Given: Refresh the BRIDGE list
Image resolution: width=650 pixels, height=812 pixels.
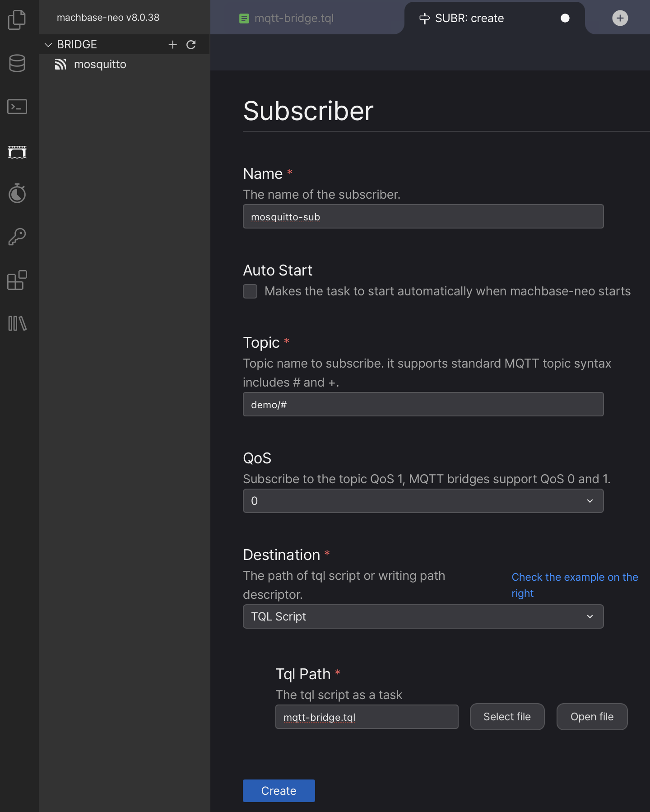Looking at the screenshot, I should click(191, 44).
